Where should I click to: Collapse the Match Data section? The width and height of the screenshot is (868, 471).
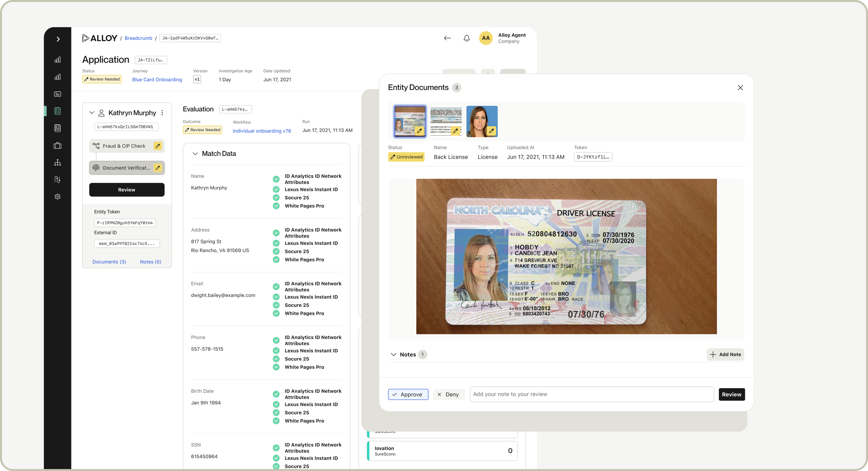pyautogui.click(x=195, y=154)
